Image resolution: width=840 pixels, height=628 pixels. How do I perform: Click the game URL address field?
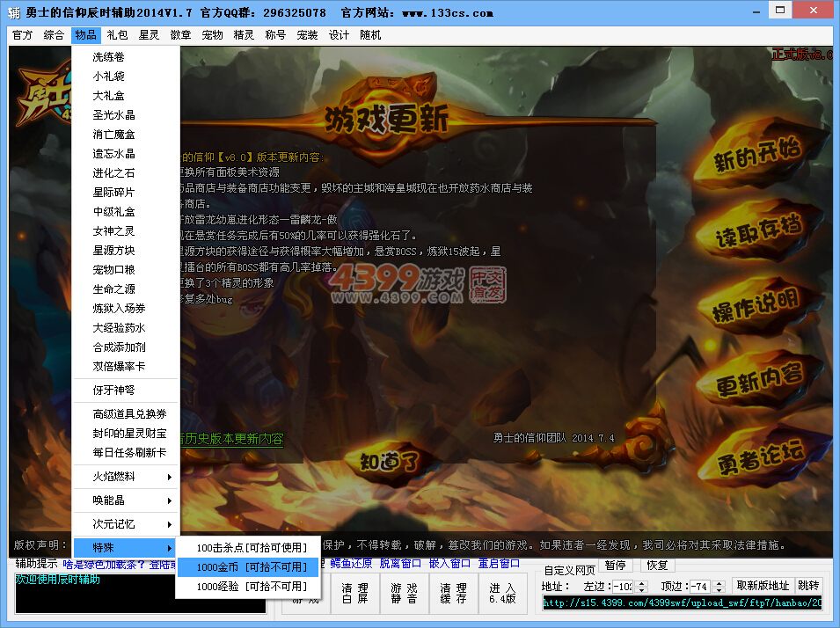[x=682, y=602]
